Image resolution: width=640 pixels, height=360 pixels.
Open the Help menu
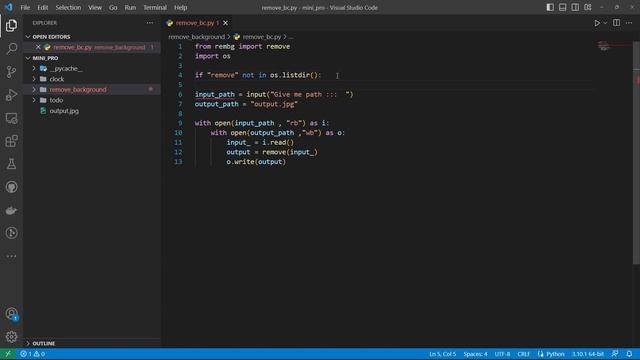tap(180, 7)
